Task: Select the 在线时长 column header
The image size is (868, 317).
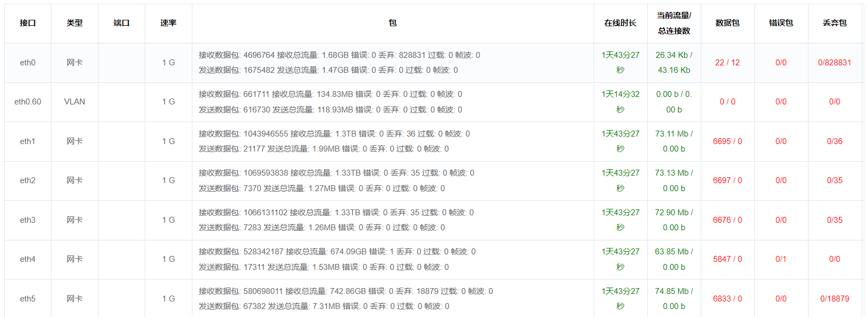Action: pos(620,23)
